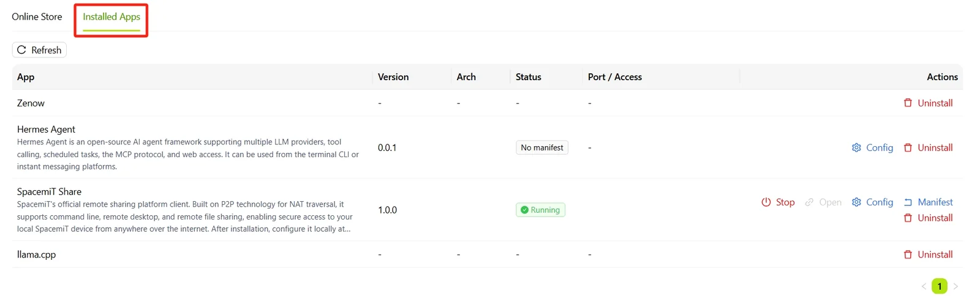Click the Refresh circular arrow icon

click(x=21, y=50)
